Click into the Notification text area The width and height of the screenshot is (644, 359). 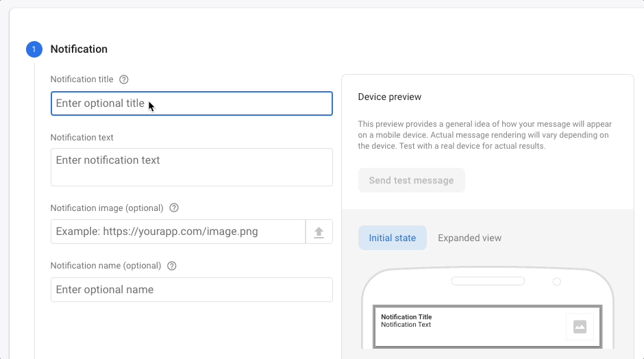(x=192, y=167)
